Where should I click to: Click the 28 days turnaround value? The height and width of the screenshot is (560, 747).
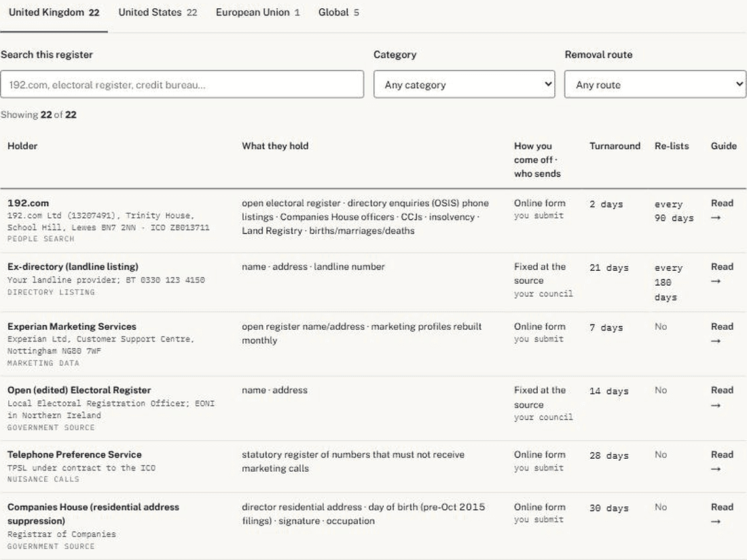[609, 455]
